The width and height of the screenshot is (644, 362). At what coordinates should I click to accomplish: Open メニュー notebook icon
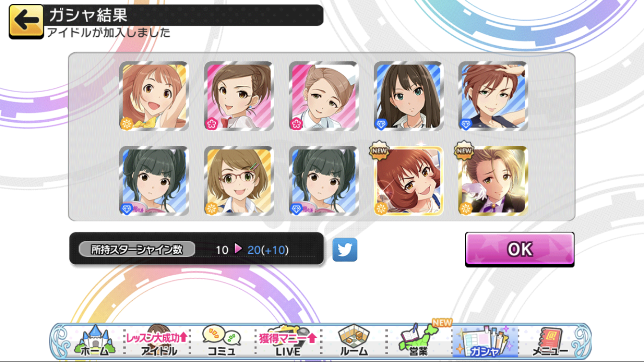pos(550,340)
